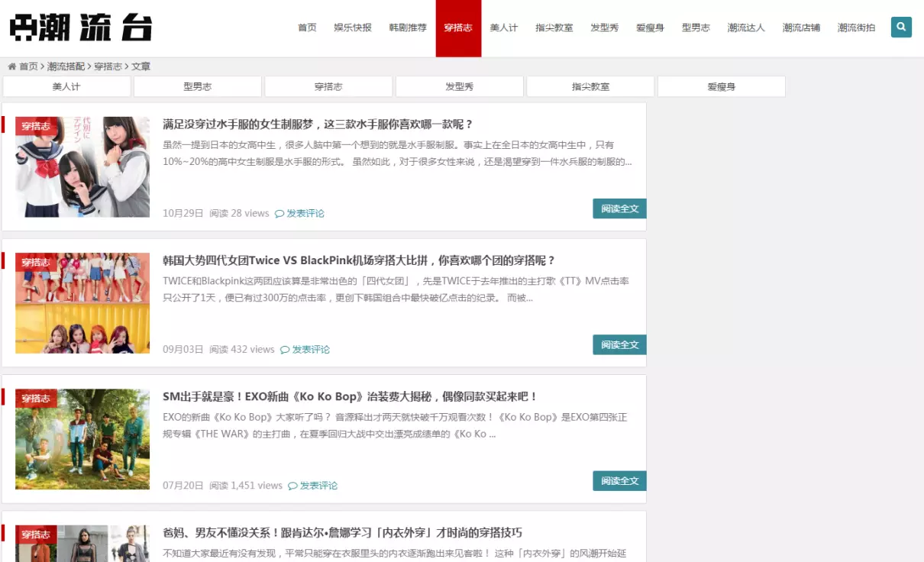
Task: Click the 首页 breadcrumb link
Action: 28,66
